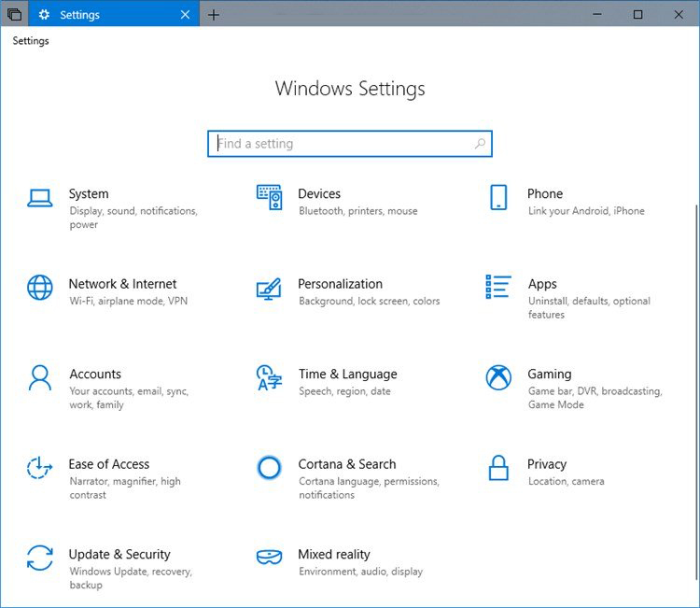Click 'Narrator, magnifier, high contrast' text
700x608 pixels.
coord(125,488)
